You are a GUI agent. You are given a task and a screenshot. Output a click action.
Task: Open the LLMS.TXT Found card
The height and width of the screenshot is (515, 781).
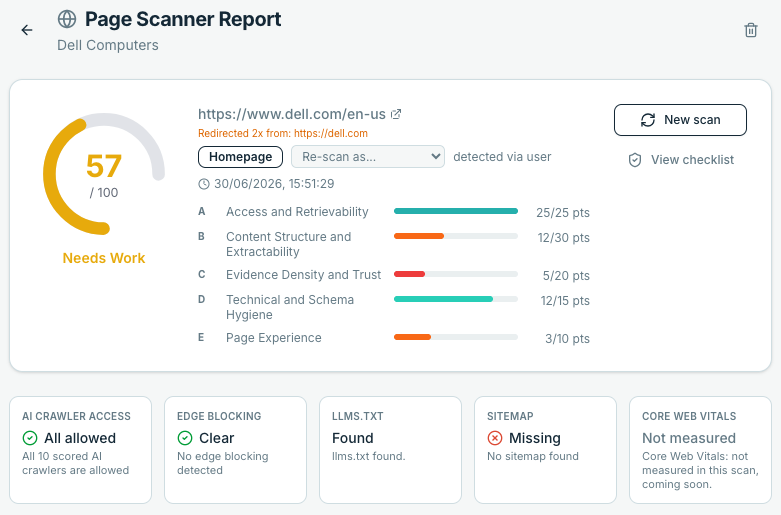(390, 450)
